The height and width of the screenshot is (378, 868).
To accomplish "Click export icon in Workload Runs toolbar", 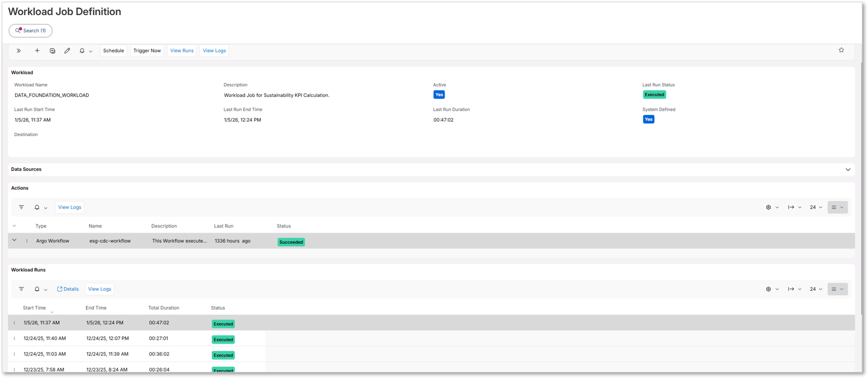I will click(x=791, y=289).
